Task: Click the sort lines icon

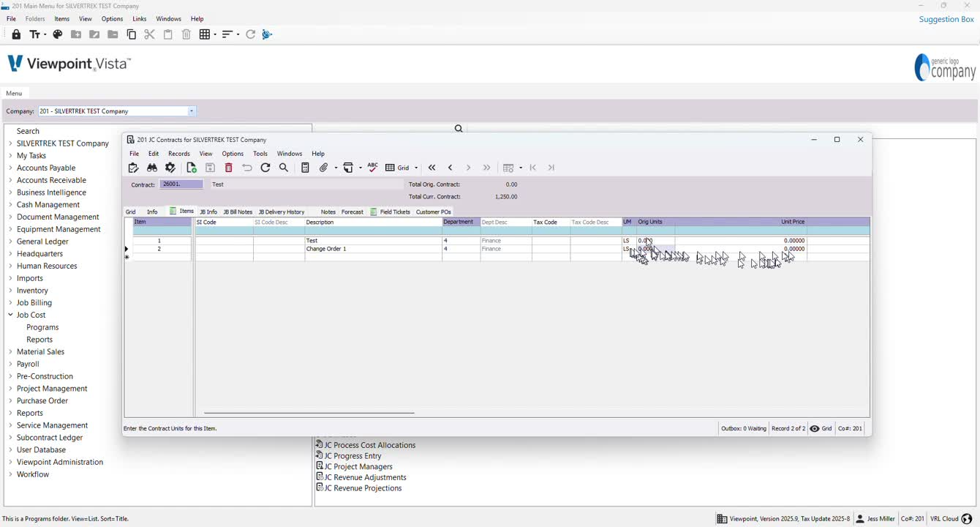Action: (x=227, y=34)
